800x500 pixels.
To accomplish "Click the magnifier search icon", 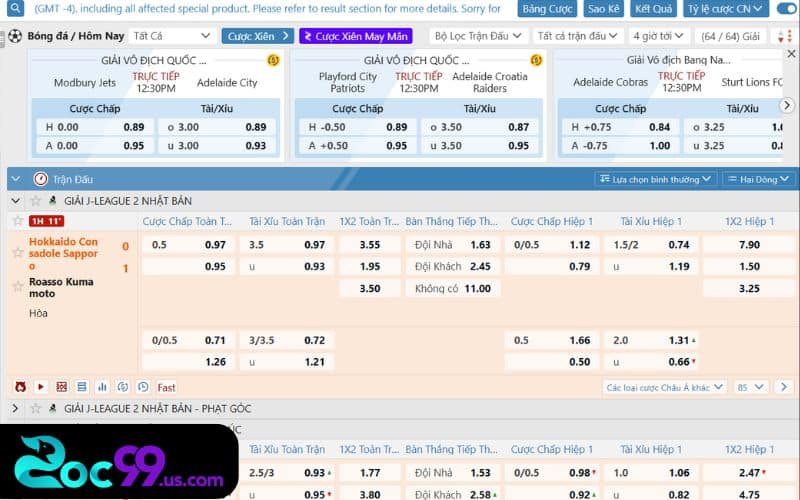I will point(15,8).
